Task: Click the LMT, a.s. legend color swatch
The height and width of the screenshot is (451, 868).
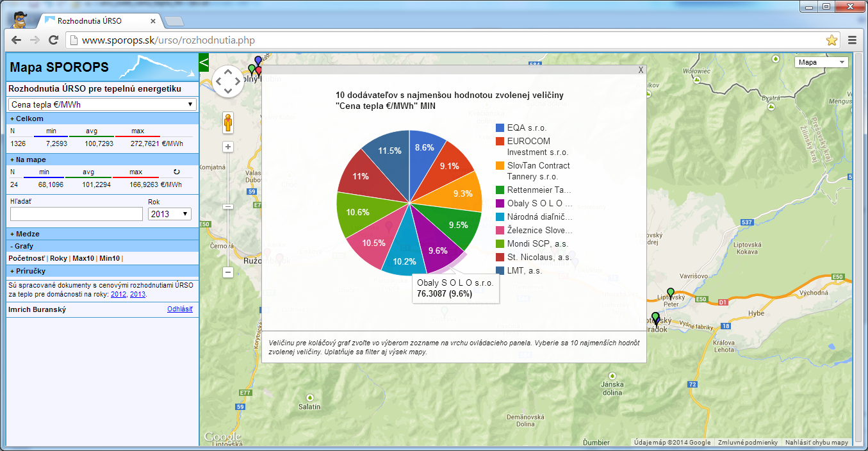Action: pyautogui.click(x=500, y=271)
